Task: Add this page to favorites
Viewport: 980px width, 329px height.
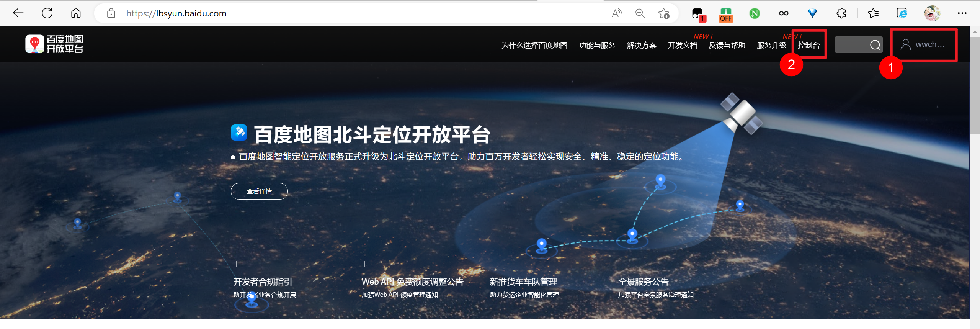Action: click(x=664, y=13)
